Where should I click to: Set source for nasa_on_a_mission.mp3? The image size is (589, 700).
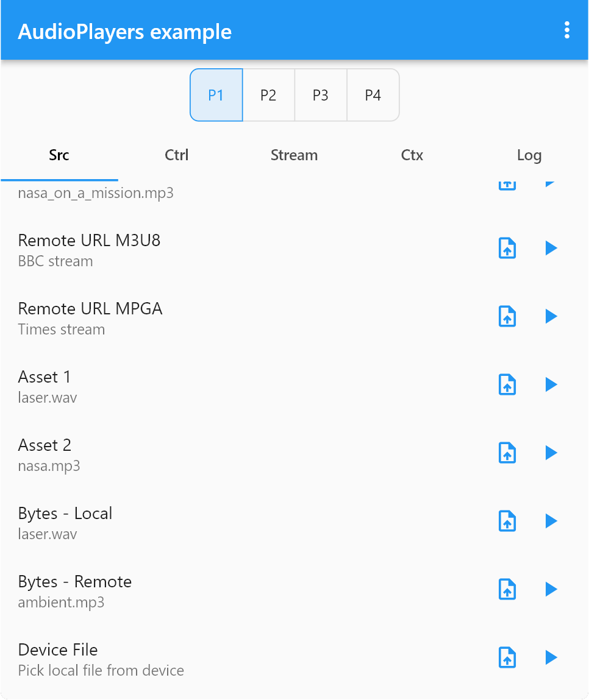coord(507,183)
